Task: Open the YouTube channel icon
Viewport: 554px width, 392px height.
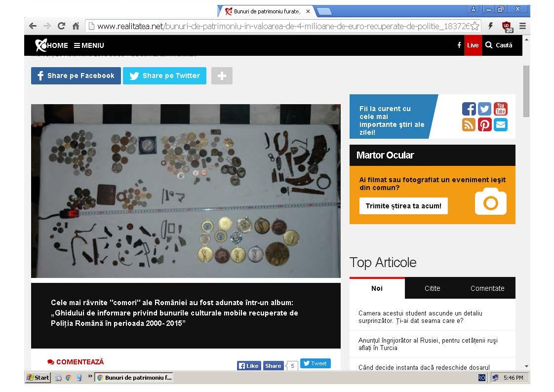Action: coord(500,109)
